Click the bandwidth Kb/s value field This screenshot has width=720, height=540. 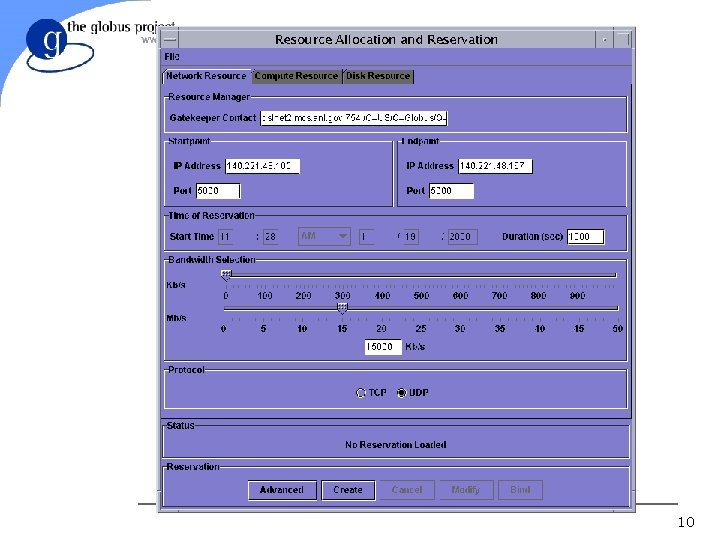[x=382, y=347]
